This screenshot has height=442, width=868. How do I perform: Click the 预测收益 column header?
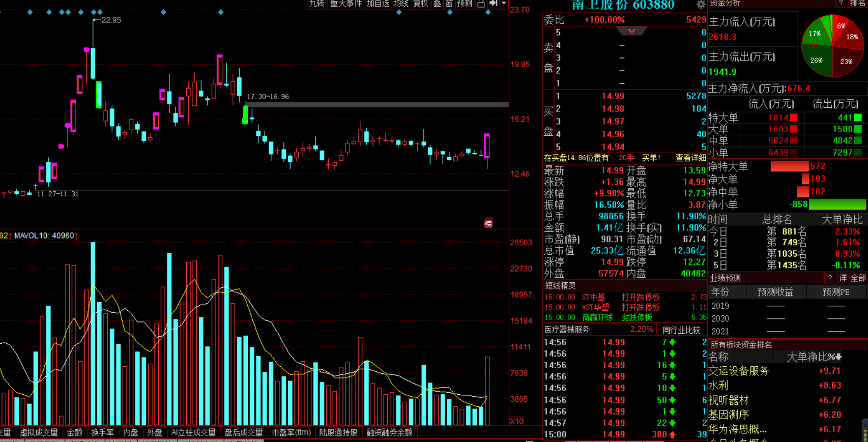(x=775, y=292)
